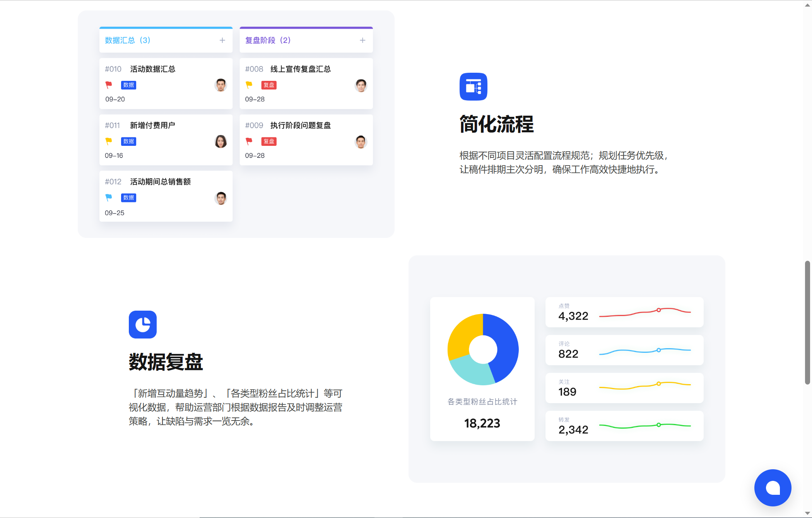Viewport: 812px width, 518px height.
Task: Click the blue 数据复盘 pie chart icon
Action: tap(143, 325)
